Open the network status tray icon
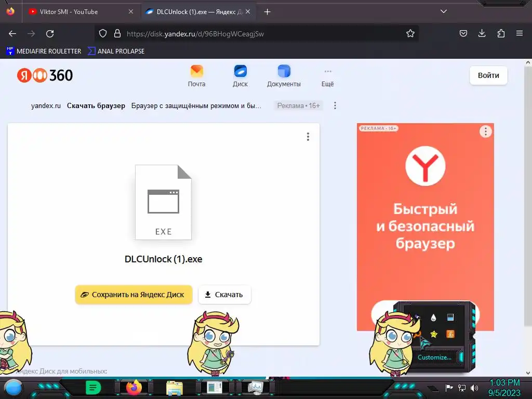Image resolution: width=532 pixels, height=399 pixels. [x=462, y=388]
